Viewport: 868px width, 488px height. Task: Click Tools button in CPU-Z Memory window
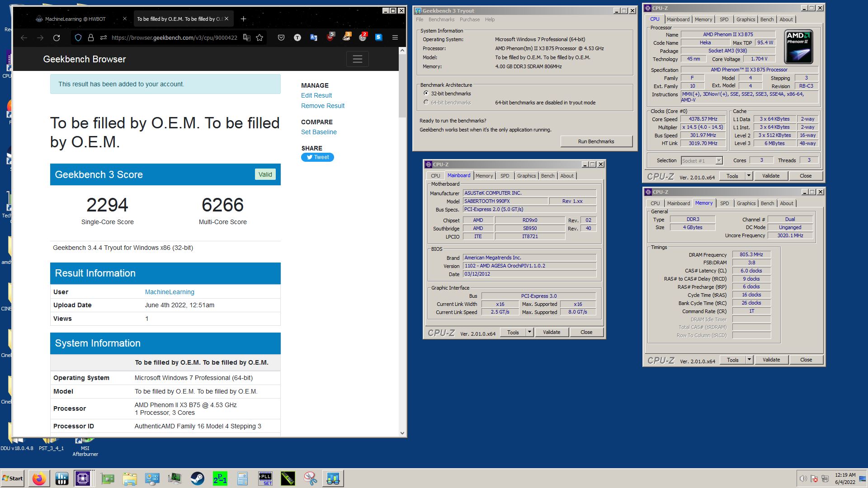[x=733, y=360]
